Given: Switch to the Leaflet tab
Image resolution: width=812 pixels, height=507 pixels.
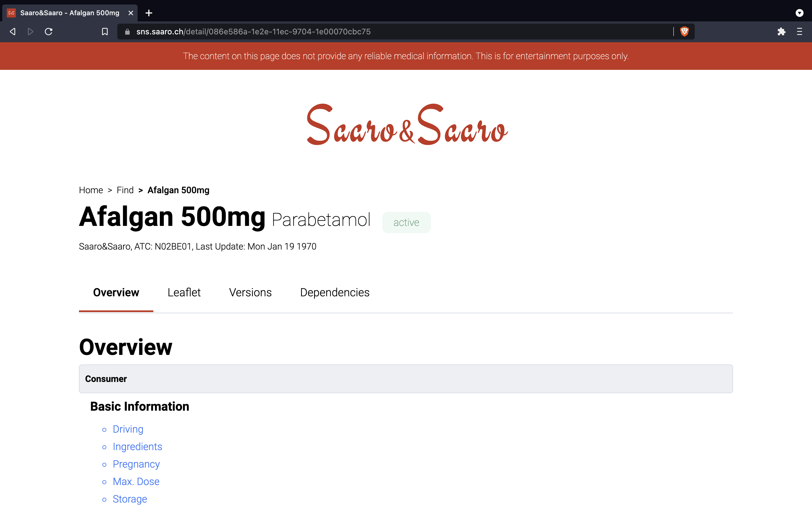Looking at the screenshot, I should (x=184, y=292).
